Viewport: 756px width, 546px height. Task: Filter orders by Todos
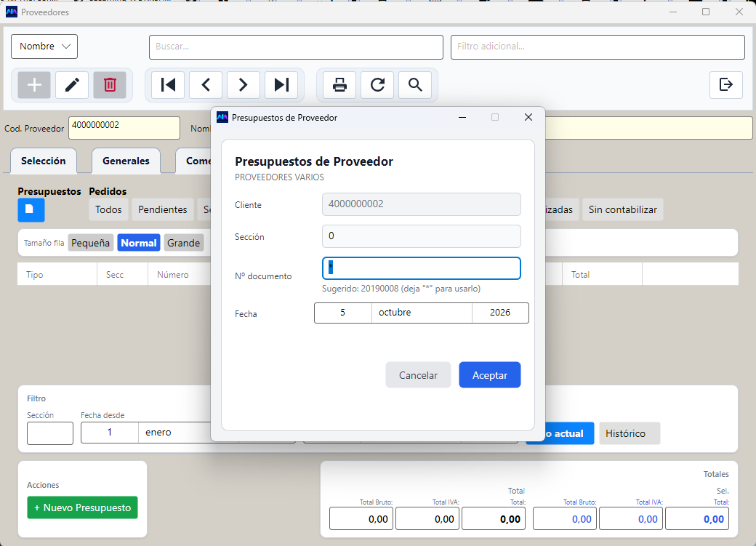[108, 209]
